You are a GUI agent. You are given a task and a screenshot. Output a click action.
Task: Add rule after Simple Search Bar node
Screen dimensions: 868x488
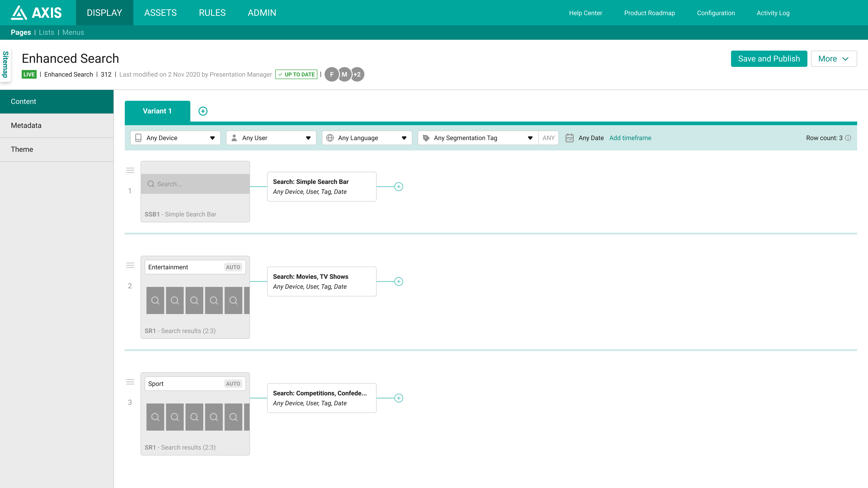click(x=399, y=187)
